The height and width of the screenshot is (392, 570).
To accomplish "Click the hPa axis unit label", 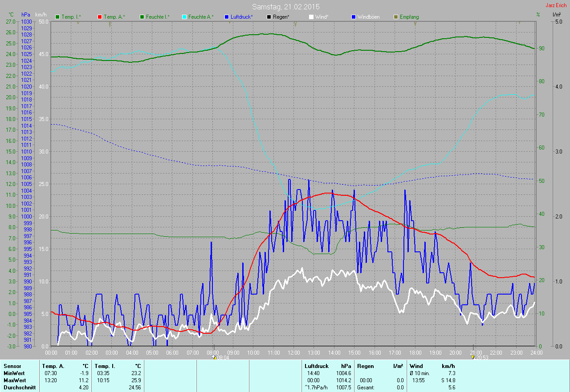I will pos(26,15).
